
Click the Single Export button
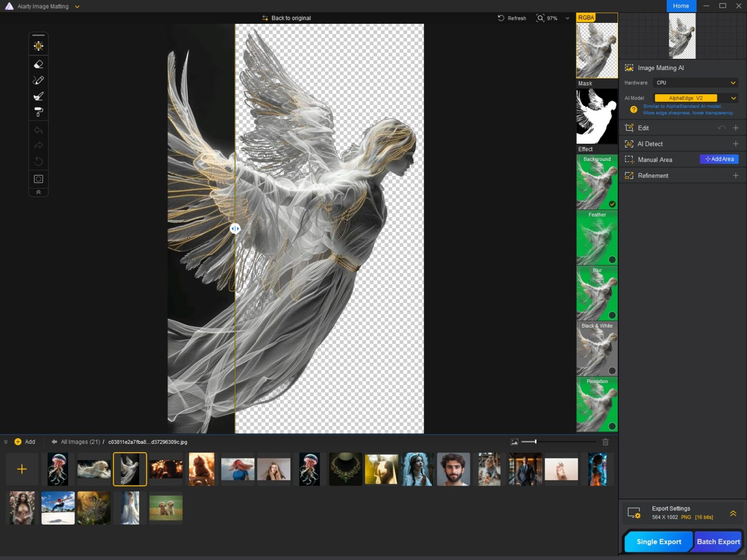click(658, 542)
